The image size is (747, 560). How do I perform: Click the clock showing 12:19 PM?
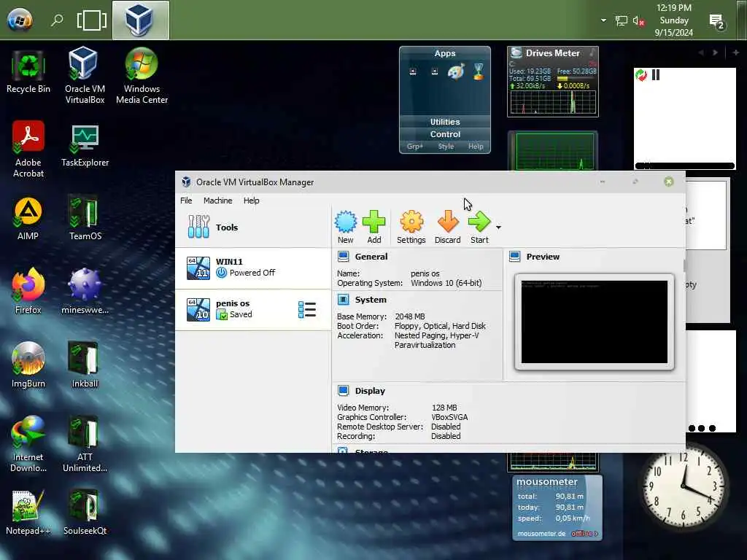tap(673, 20)
